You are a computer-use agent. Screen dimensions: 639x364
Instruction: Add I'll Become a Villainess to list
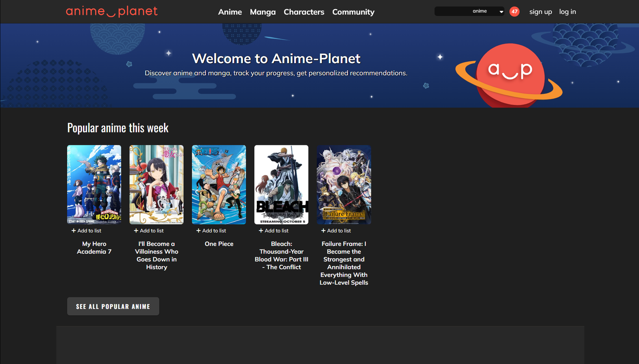(x=149, y=231)
